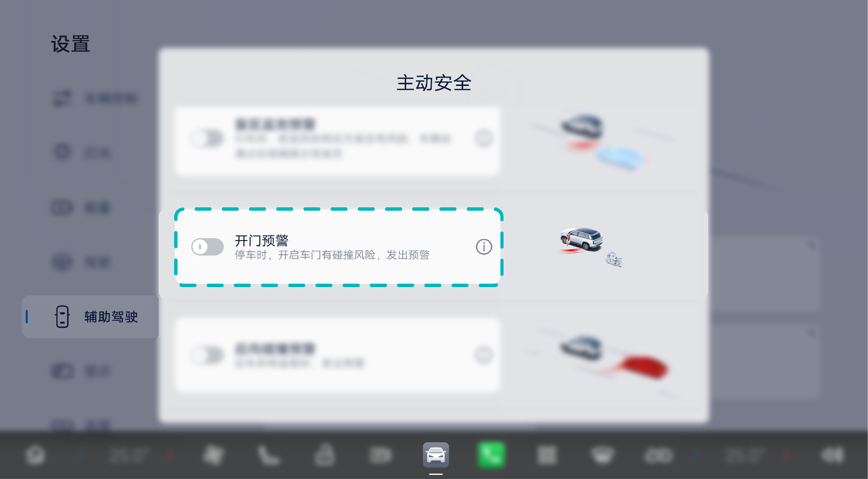
Task: Click the 开门预警 label text
Action: pyautogui.click(x=262, y=241)
